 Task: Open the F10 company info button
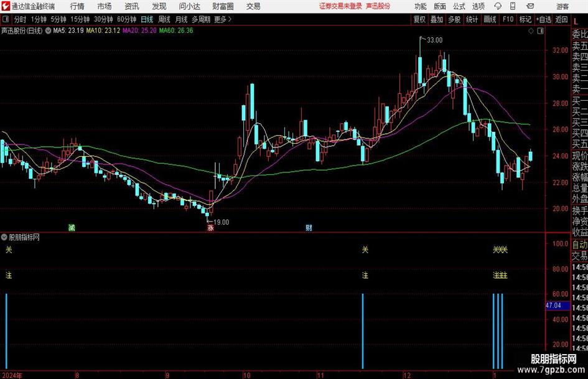pyautogui.click(x=508, y=19)
